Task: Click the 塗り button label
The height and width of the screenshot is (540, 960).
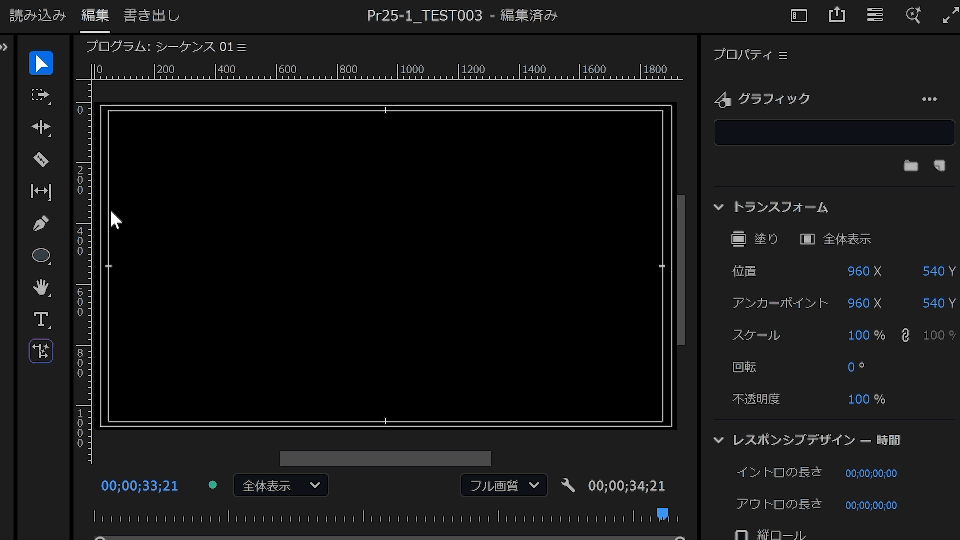Action: coord(766,239)
